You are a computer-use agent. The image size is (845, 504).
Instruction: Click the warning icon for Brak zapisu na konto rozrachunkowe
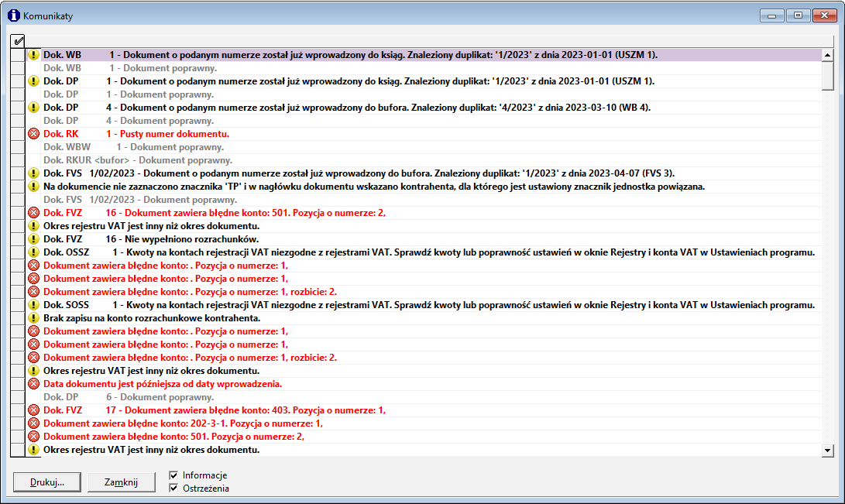[x=33, y=318]
